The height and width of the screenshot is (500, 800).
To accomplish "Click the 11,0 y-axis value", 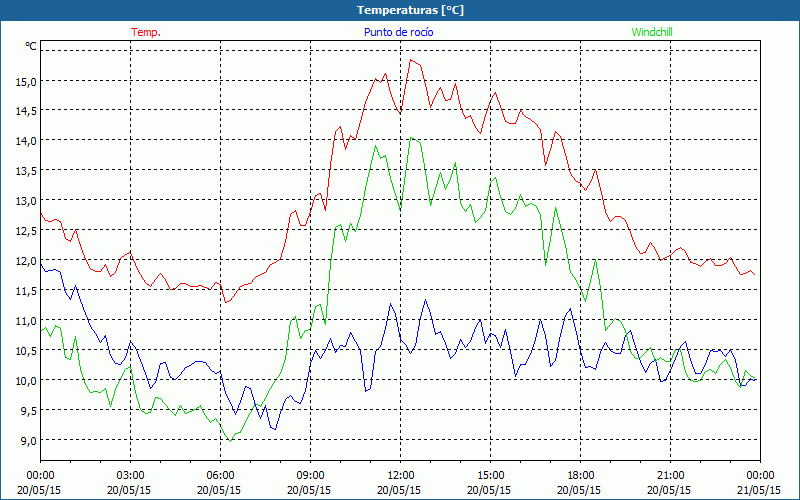I will click(26, 320).
